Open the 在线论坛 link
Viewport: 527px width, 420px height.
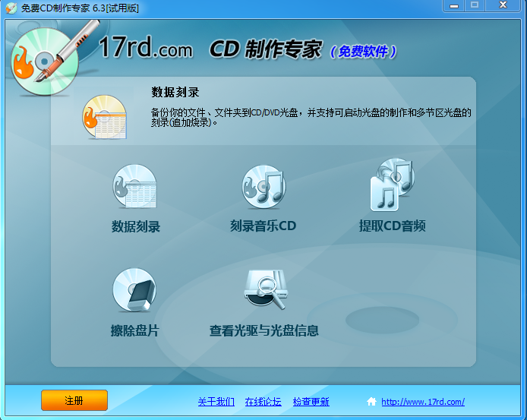[263, 402]
